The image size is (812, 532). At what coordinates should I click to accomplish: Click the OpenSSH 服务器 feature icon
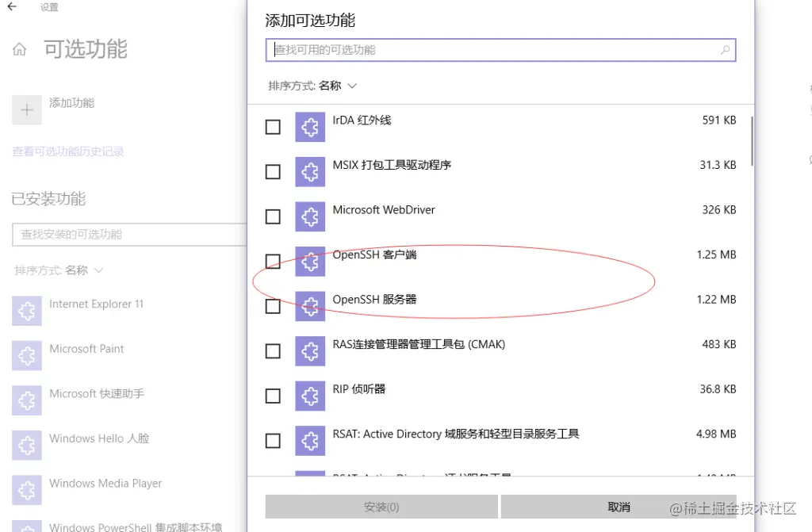(309, 306)
